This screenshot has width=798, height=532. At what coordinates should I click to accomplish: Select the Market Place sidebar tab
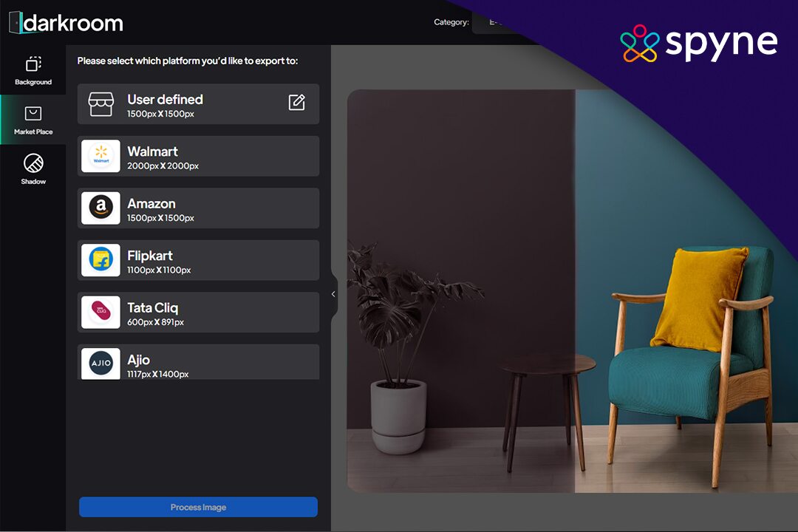pos(33,120)
